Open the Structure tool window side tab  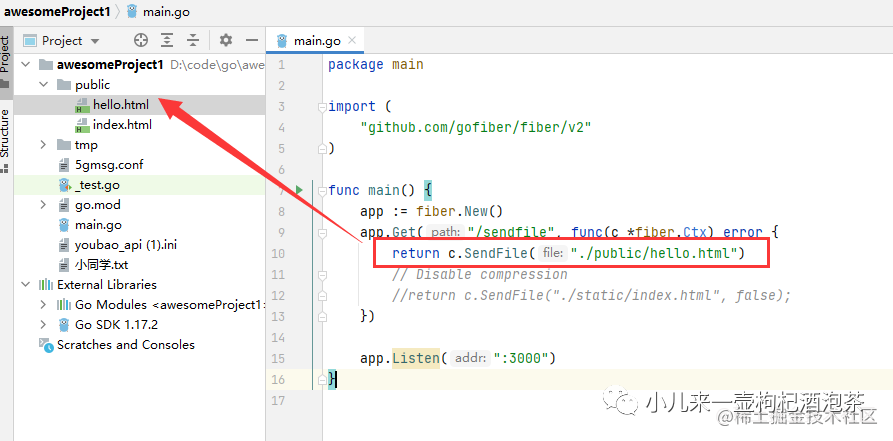click(x=6, y=140)
